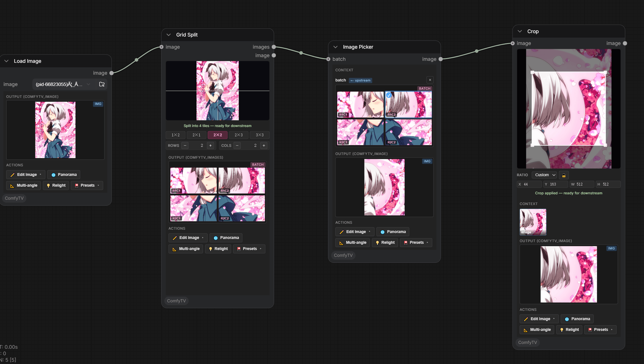Open Presets menu in Image Picker actions
This screenshot has width=644, height=364.
[x=416, y=243]
